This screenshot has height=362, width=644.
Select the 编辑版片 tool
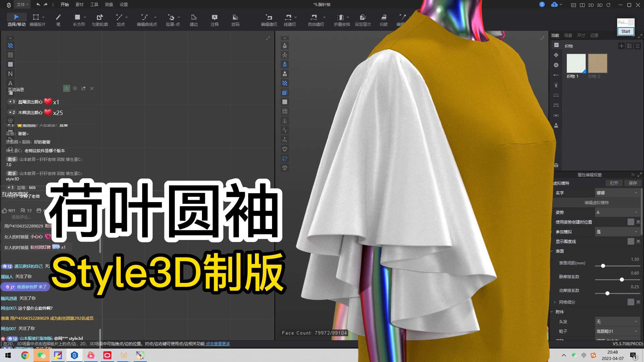(37, 20)
